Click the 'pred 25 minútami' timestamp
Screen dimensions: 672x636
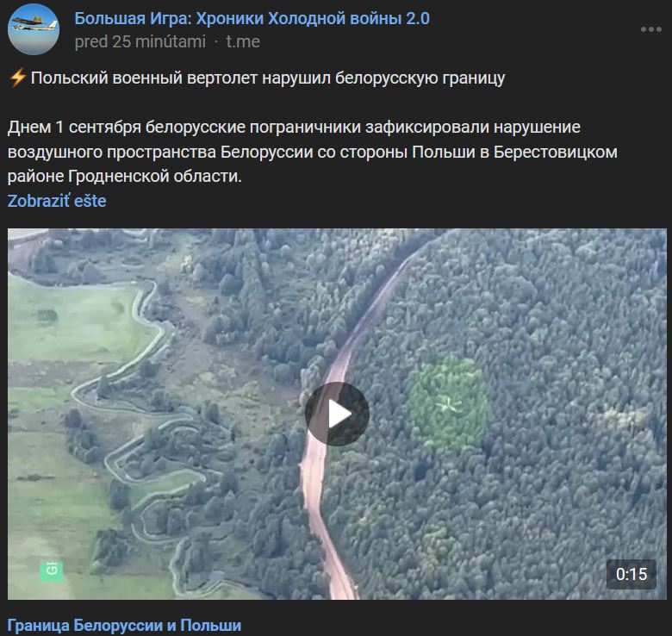click(140, 42)
